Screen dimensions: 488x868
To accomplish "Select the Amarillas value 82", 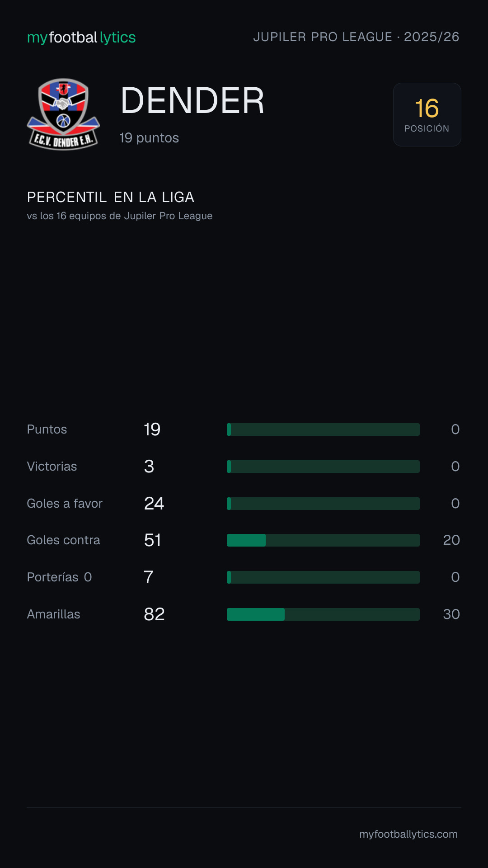I will click(x=154, y=614).
